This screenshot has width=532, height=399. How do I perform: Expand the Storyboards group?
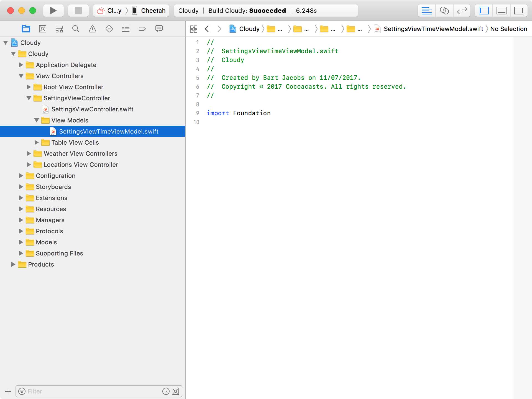point(21,187)
